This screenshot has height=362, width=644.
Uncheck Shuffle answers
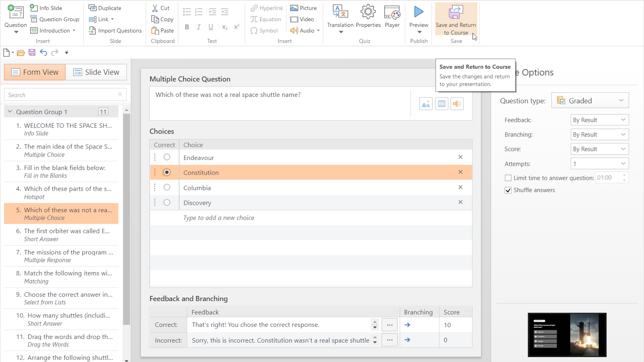[508, 190]
